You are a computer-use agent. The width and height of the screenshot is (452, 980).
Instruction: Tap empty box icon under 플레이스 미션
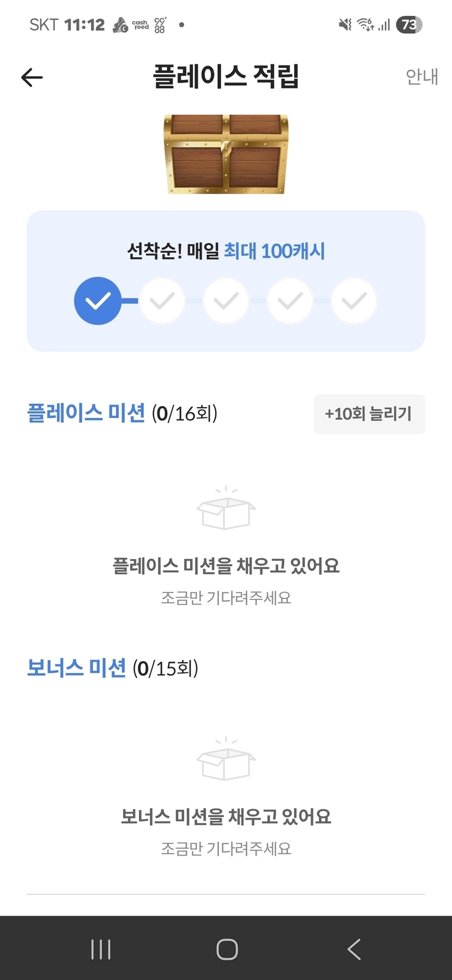tap(226, 509)
